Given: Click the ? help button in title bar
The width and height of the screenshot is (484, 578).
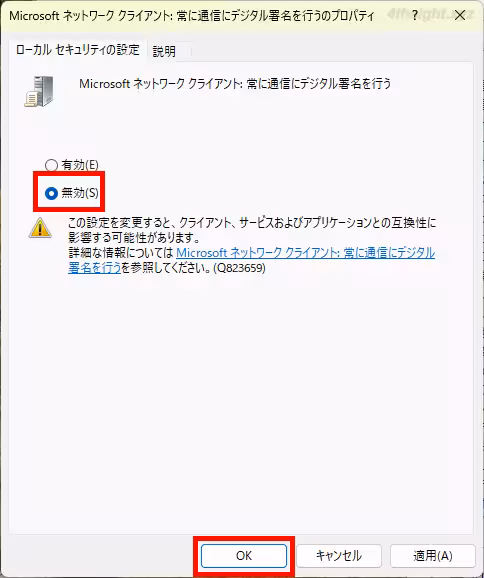Looking at the screenshot, I should [415, 15].
